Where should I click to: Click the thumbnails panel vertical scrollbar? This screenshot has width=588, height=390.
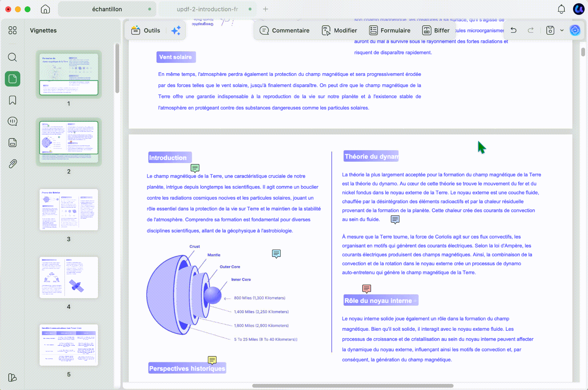click(117, 68)
